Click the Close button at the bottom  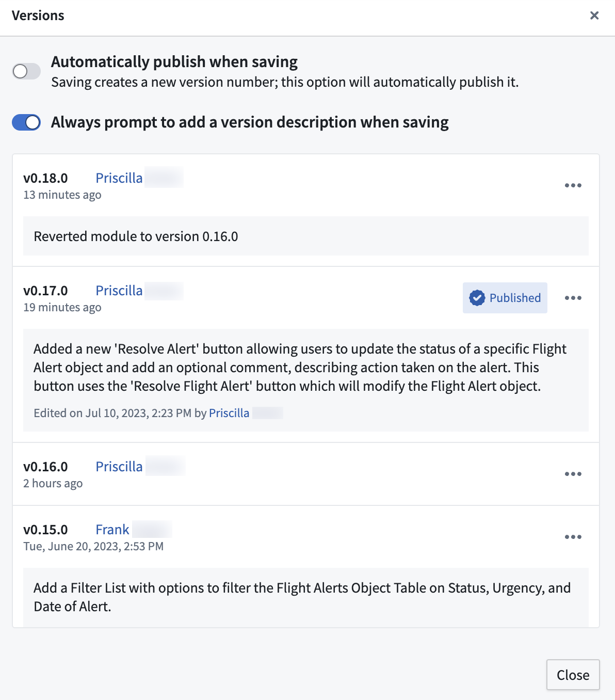[573, 675]
